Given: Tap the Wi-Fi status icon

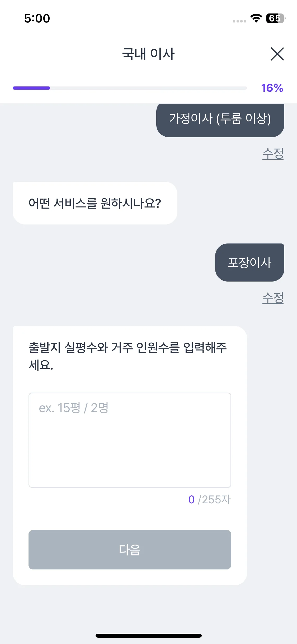Looking at the screenshot, I should click(256, 18).
